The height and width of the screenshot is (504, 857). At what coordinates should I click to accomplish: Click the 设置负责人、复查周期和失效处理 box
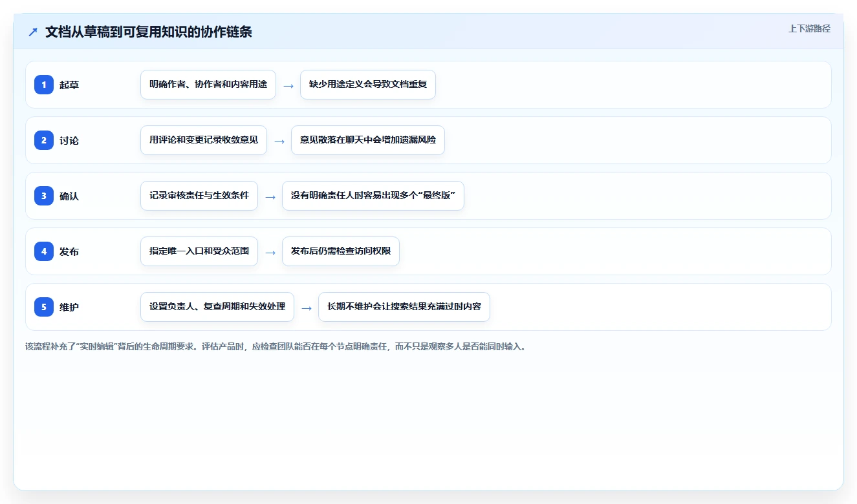tap(217, 307)
